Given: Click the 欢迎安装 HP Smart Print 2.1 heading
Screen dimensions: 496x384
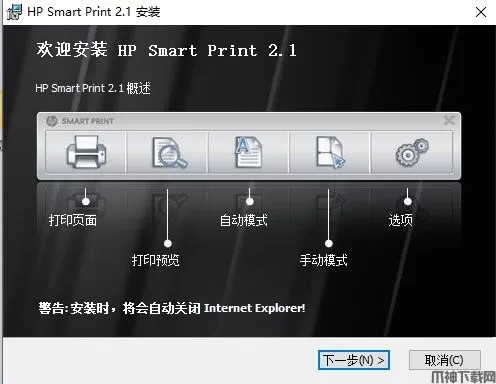Looking at the screenshot, I should coord(166,50).
